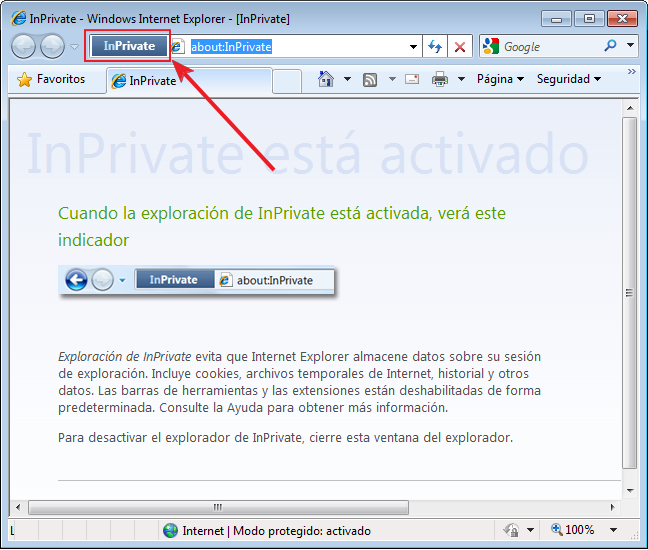
Task: Click 'Modo protegido: activado' status text
Action: click(x=302, y=531)
